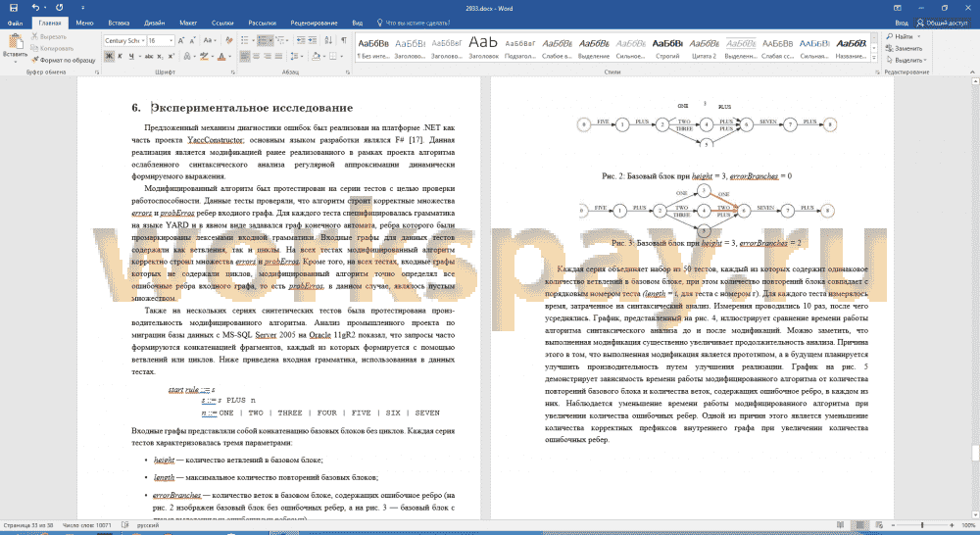980x535 pixels.
Task: Open the Файл tab
Action: click(x=15, y=24)
